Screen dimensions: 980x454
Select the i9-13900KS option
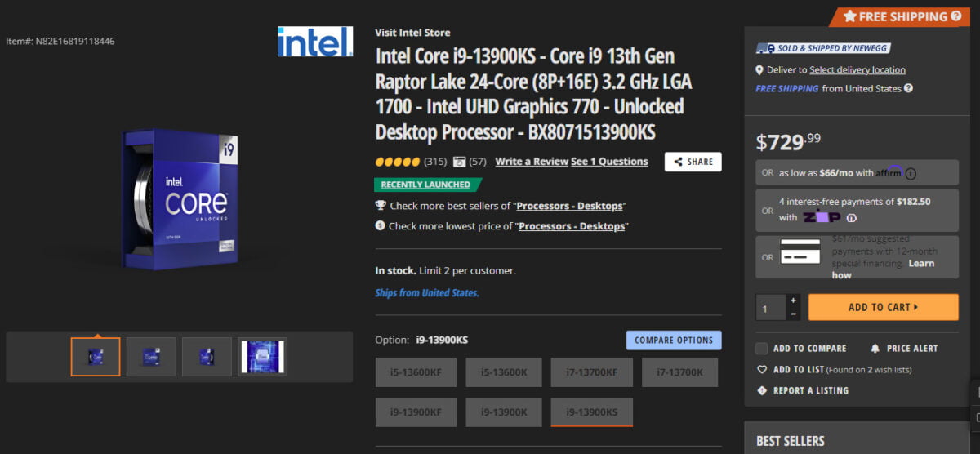(x=591, y=412)
